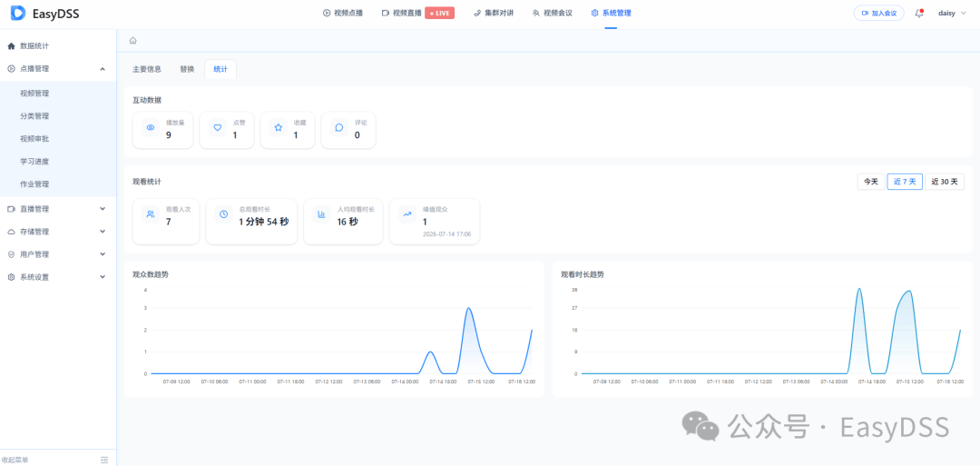Click the shield icon beside 用户管理

click(x=11, y=254)
